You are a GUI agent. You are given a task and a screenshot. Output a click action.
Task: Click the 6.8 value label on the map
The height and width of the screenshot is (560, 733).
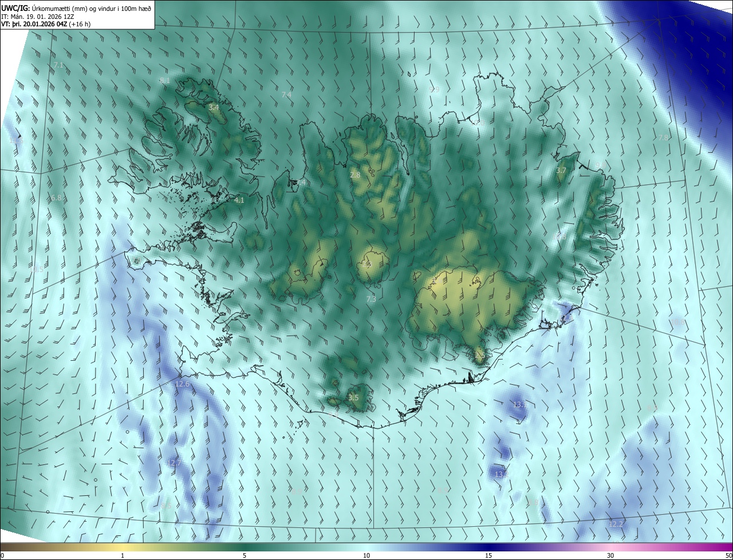click(56, 198)
